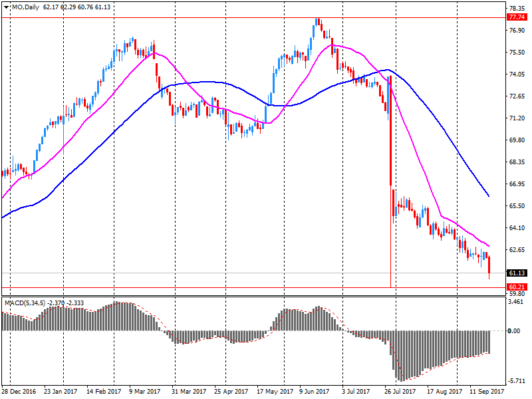The width and height of the screenshot is (532, 399).
Task: Click the red 60.21 price level label
Action: tap(517, 287)
